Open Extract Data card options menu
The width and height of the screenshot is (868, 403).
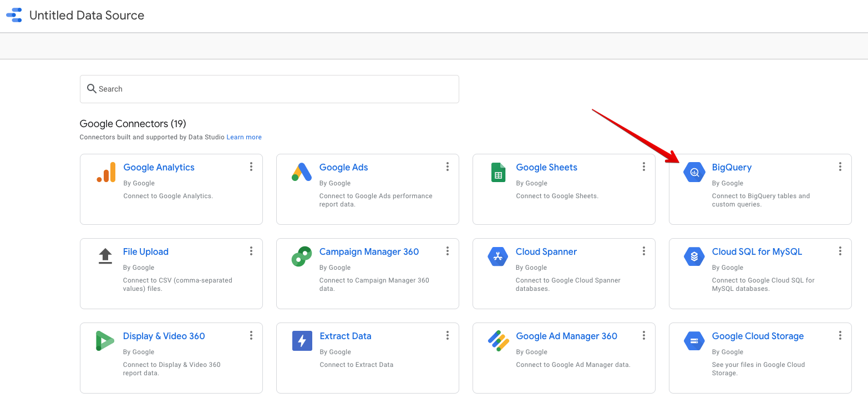pos(448,335)
